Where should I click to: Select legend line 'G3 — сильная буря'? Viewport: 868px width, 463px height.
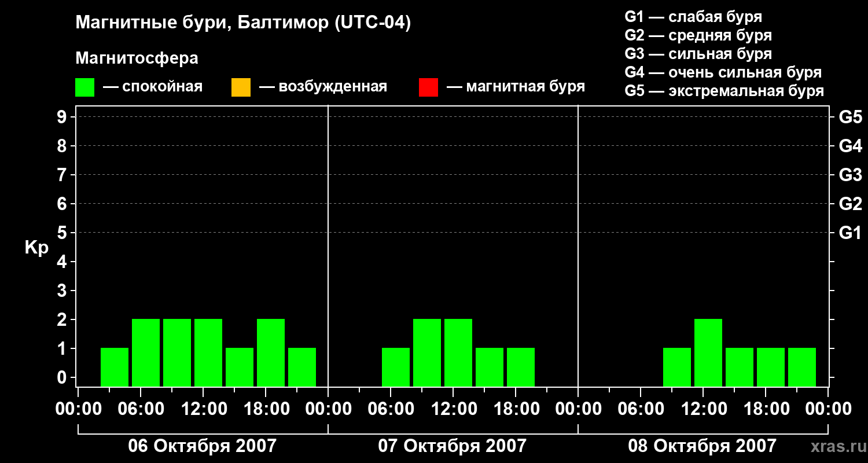pos(698,54)
